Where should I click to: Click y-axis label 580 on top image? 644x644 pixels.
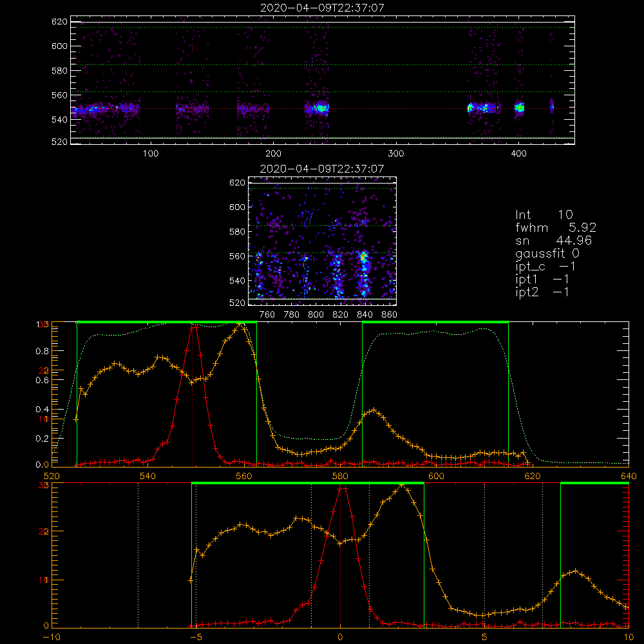(x=59, y=71)
